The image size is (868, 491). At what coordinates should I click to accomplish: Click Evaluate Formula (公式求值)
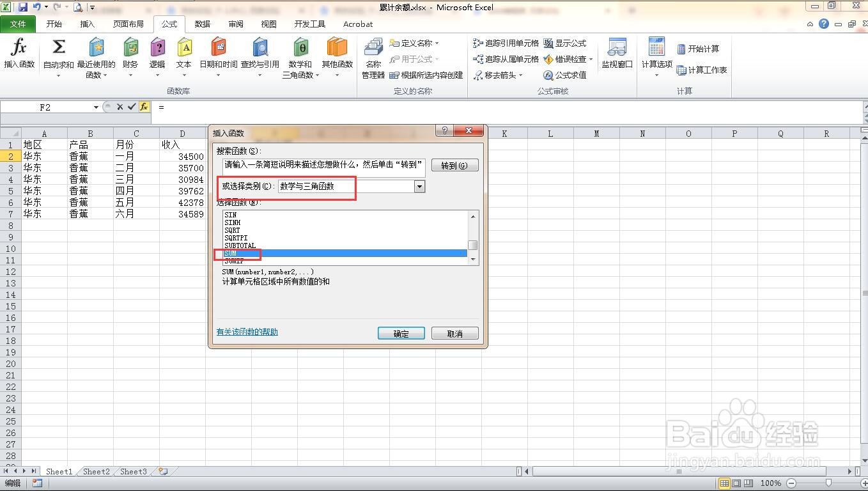[x=564, y=75]
